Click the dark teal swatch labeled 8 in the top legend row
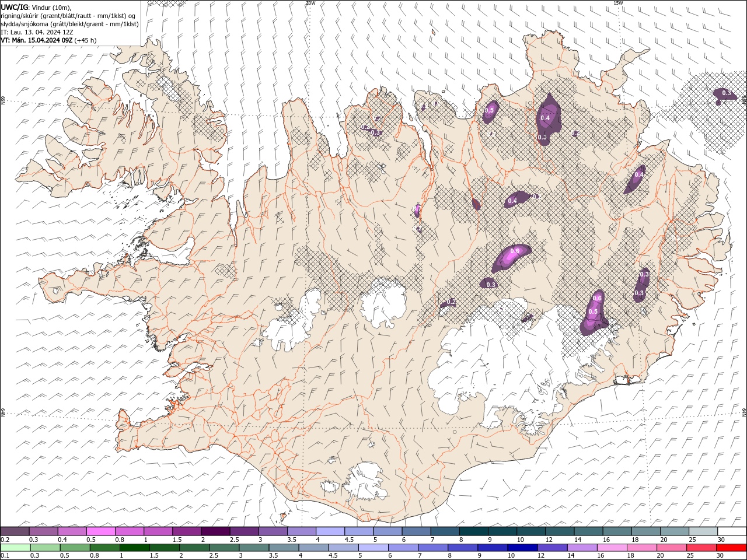Screen dimensions: 747x560 [x=473, y=531]
